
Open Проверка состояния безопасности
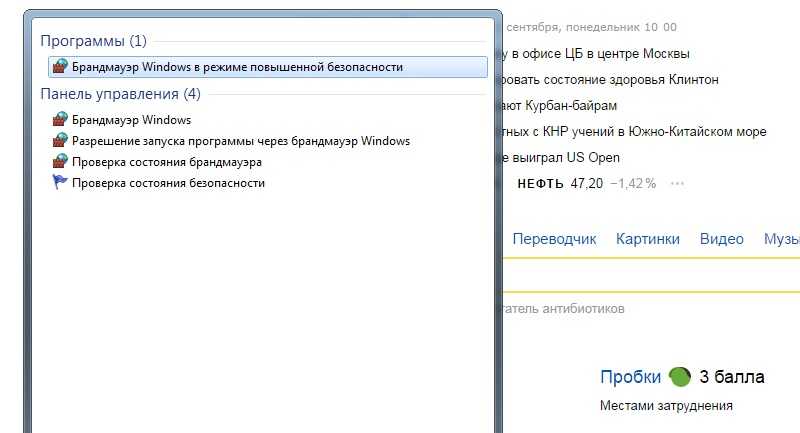pyautogui.click(x=168, y=183)
